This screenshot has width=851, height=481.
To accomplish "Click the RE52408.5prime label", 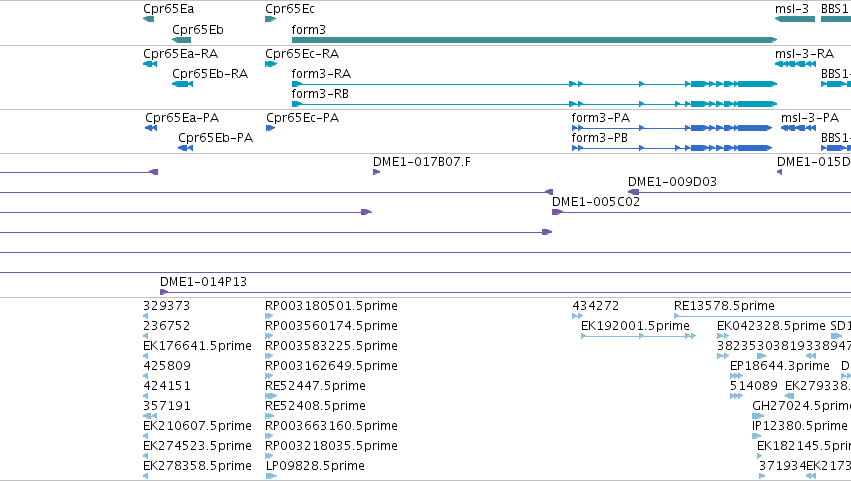I will 315,406.
